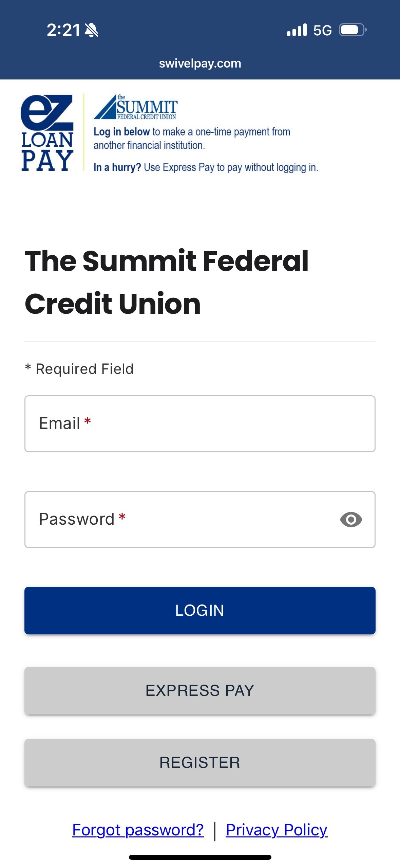Tap the 5G network indicator
The height and width of the screenshot is (868, 400).
(322, 31)
